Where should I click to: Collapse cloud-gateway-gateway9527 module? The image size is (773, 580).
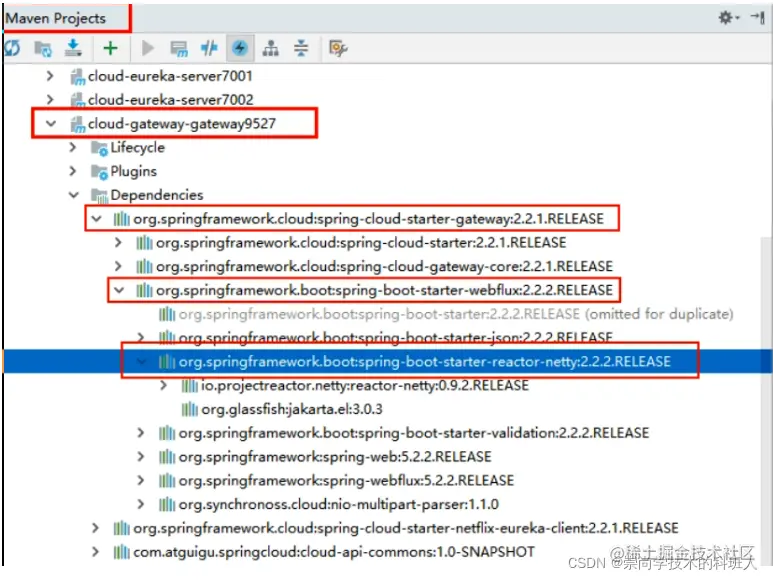pyautogui.click(x=51, y=123)
